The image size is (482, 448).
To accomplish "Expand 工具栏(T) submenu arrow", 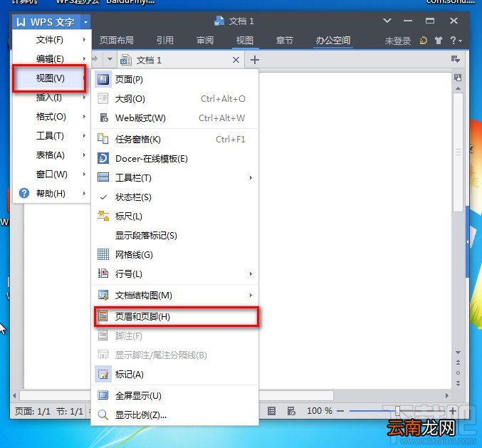I will [x=251, y=178].
